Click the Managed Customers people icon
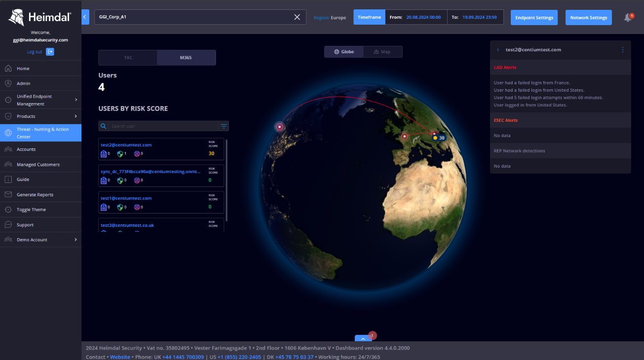 point(8,164)
